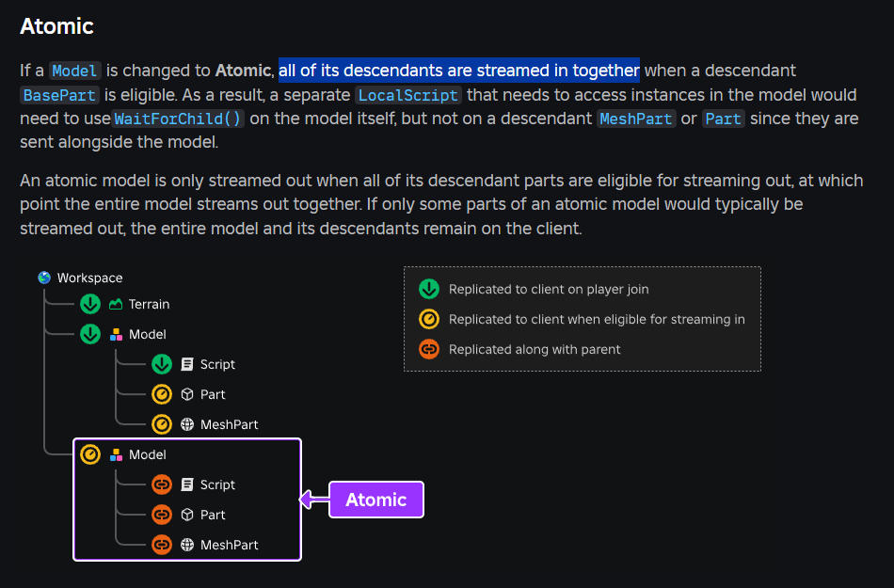The height and width of the screenshot is (588, 894).
Task: Click the green legend icon for replicated on join
Action: 429,289
